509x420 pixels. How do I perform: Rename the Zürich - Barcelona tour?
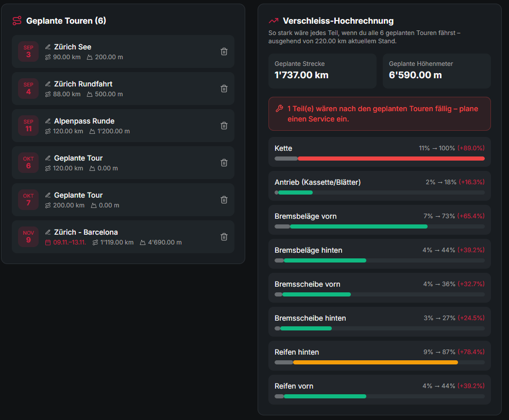pos(48,232)
